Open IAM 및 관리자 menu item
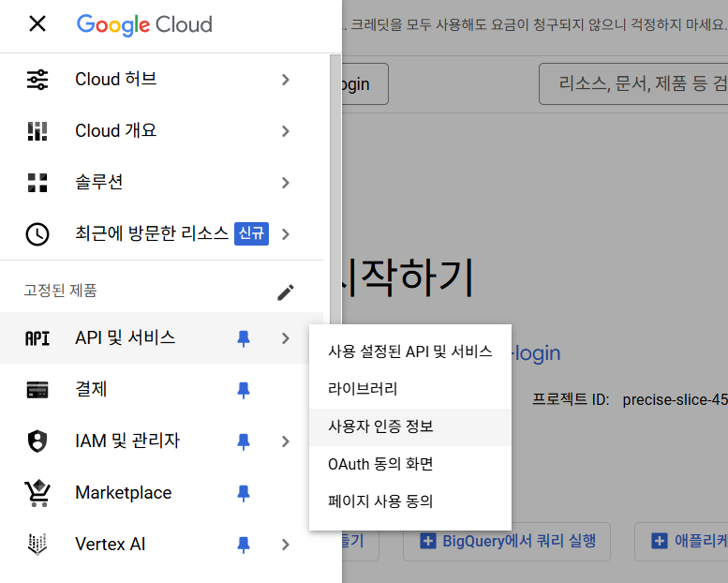The image size is (728, 583). click(161, 441)
